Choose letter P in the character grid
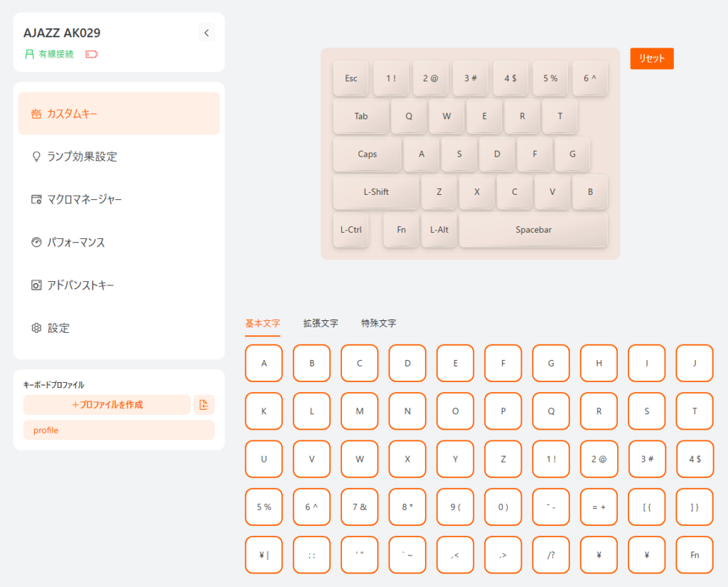Viewport: 728px width, 587px height. pyautogui.click(x=503, y=411)
